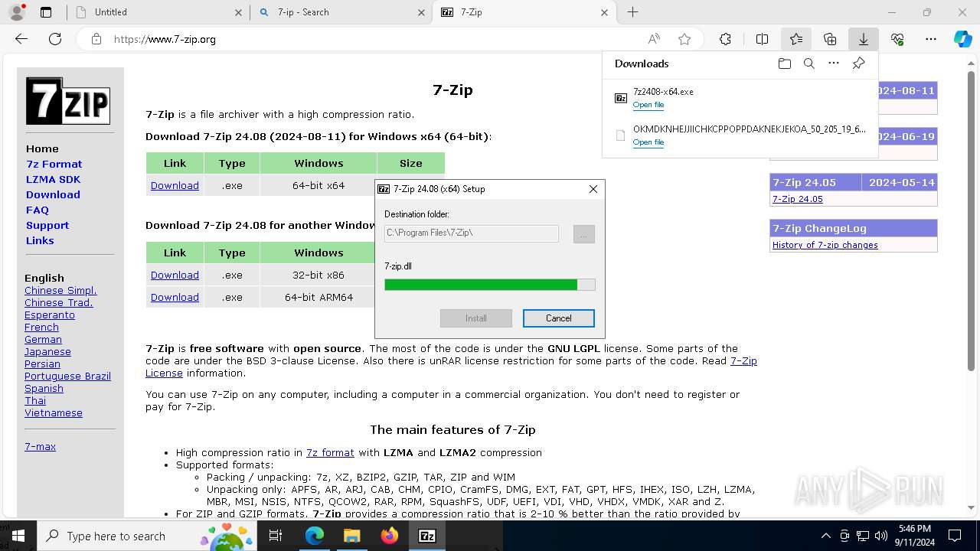
Task: Close the 7-Zip Setup dialog
Action: (593, 189)
